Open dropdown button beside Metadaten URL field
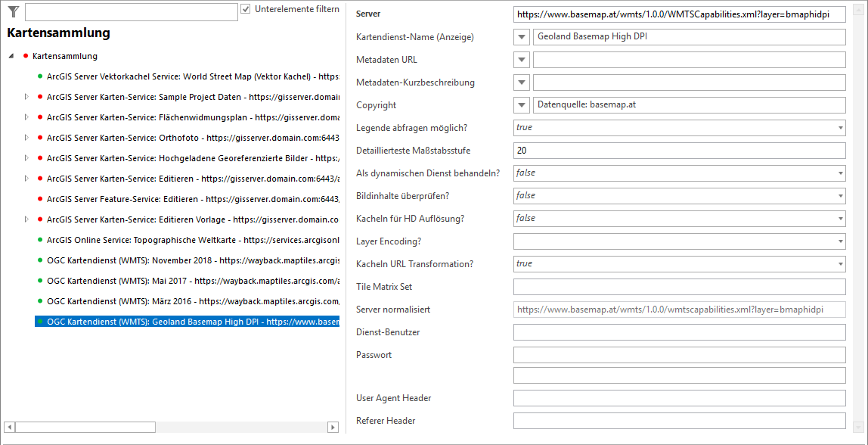868x445 pixels. click(x=522, y=60)
